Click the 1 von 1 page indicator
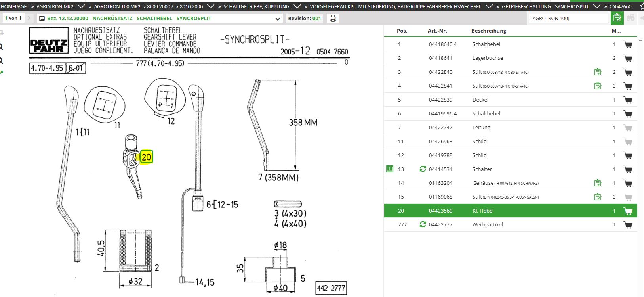The height and width of the screenshot is (297, 644). coord(13,18)
